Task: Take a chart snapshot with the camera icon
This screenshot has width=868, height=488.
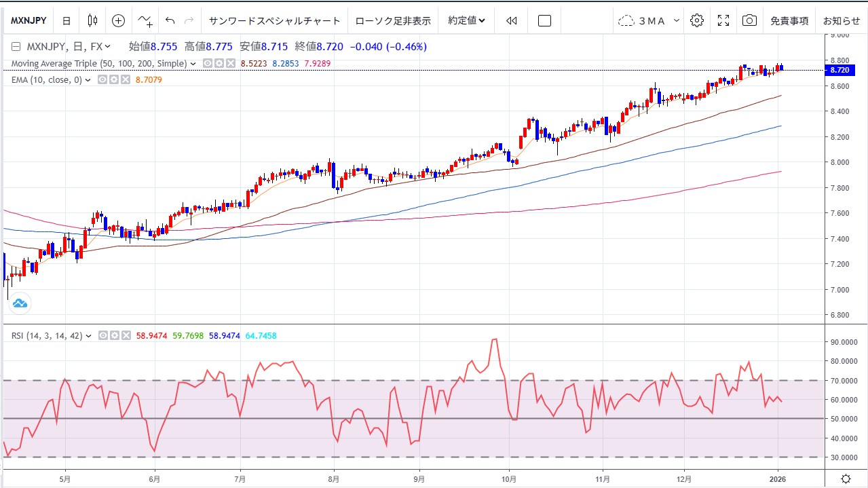Action: coord(749,20)
